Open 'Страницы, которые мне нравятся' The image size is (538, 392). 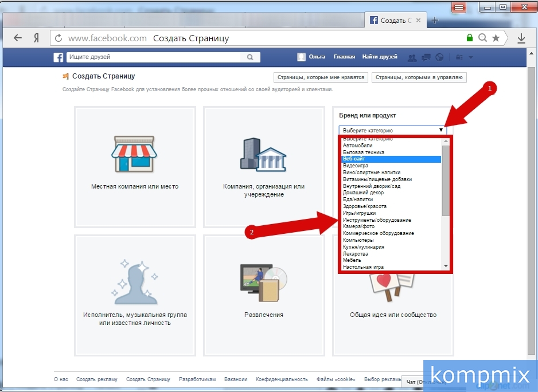click(x=321, y=77)
